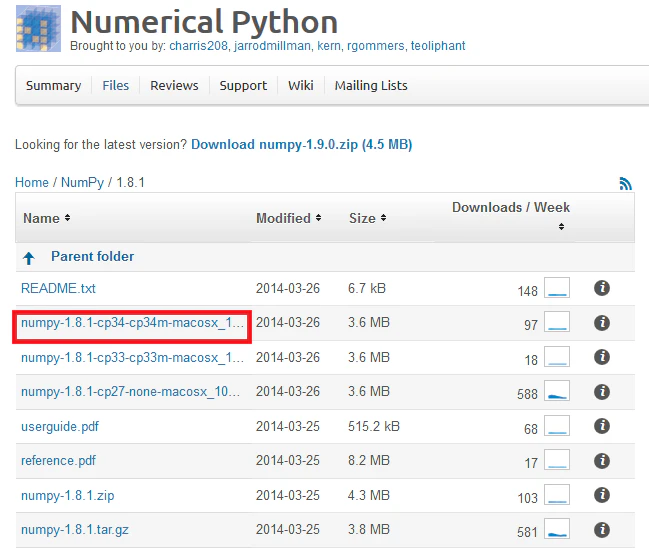Click the 581 downloads count value
649x549 pixels.
pyautogui.click(x=527, y=532)
